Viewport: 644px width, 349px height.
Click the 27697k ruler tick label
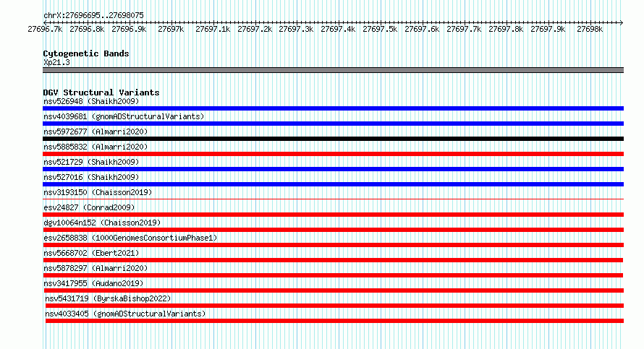coord(171,29)
